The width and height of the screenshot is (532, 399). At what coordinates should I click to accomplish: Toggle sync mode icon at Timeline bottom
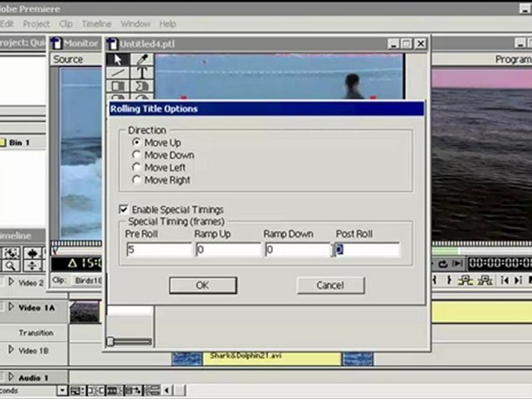tap(153, 391)
